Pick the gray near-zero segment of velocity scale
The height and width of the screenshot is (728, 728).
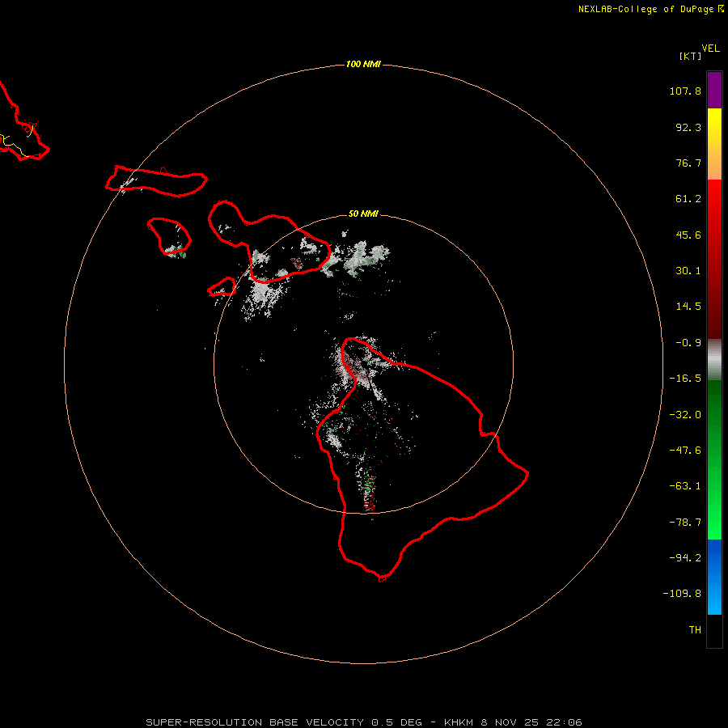coord(714,360)
